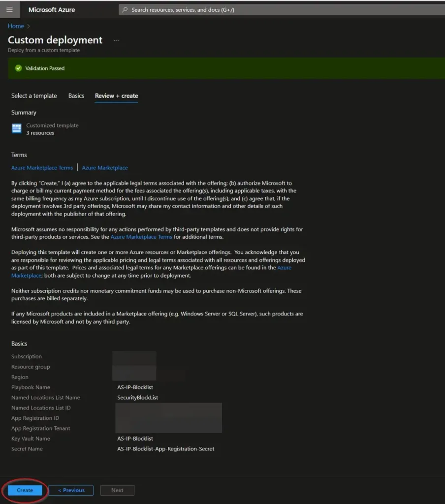Open Azure Marketplace Terms link in third-party paragraph
Viewport: 445px width, 504px height.
[x=141, y=237]
